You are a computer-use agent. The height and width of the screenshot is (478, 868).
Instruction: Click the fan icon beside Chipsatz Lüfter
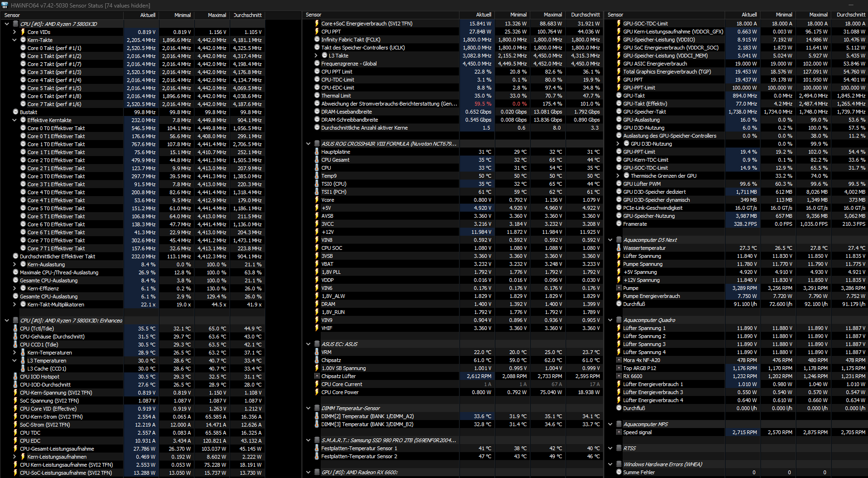point(317,376)
